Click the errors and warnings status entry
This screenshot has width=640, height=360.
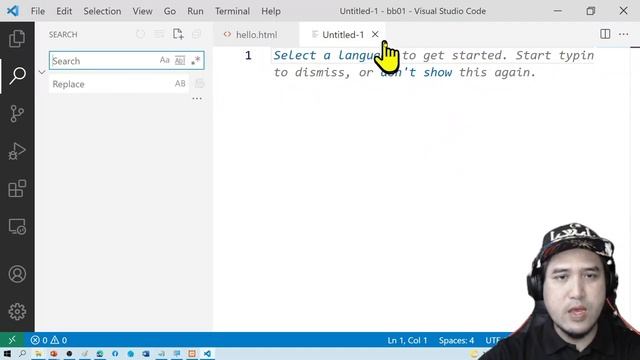coord(48,340)
